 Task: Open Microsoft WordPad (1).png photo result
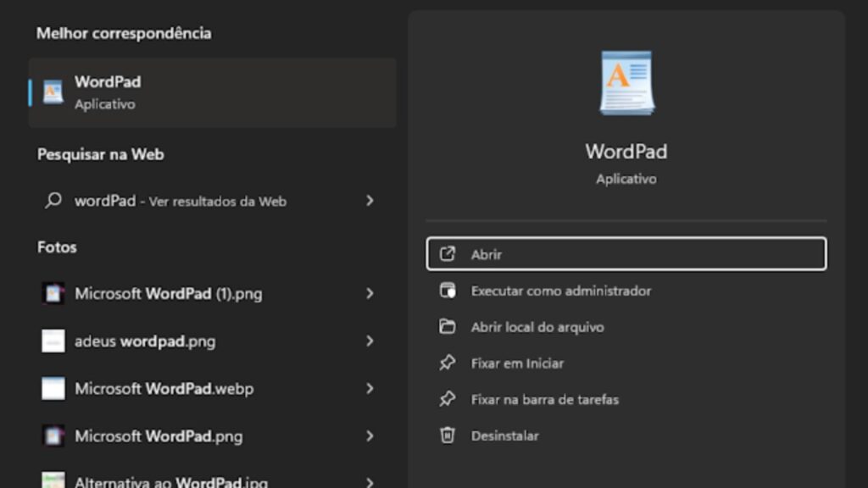tap(213, 294)
